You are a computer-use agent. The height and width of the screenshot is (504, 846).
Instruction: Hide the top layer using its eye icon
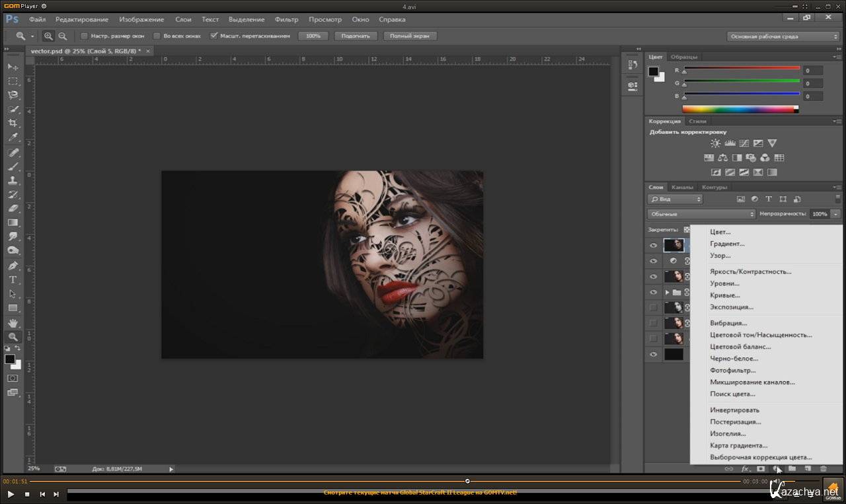654,245
